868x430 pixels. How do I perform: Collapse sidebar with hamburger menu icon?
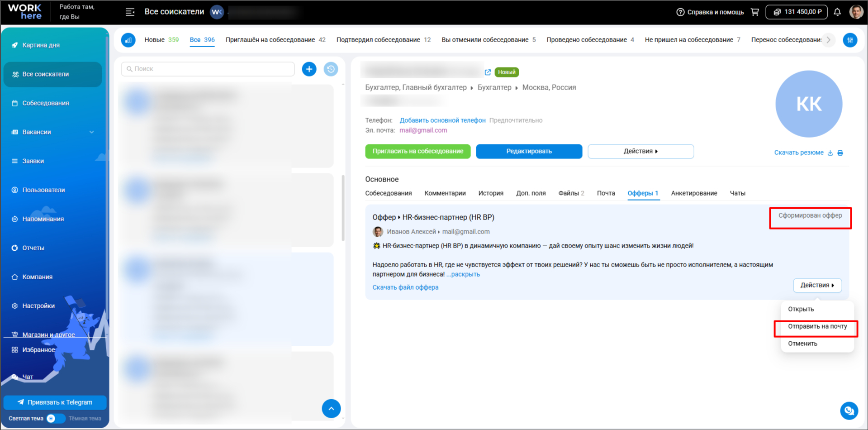pos(130,12)
